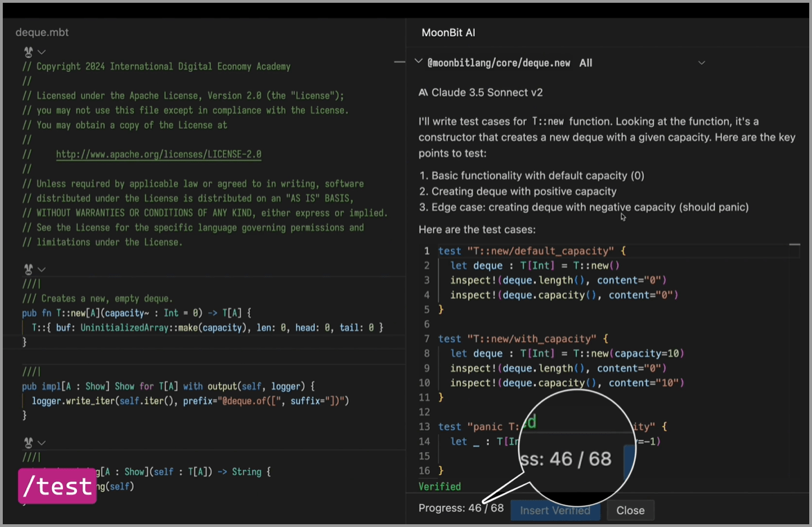
Task: Click the green "Verified" status text
Action: 440,487
